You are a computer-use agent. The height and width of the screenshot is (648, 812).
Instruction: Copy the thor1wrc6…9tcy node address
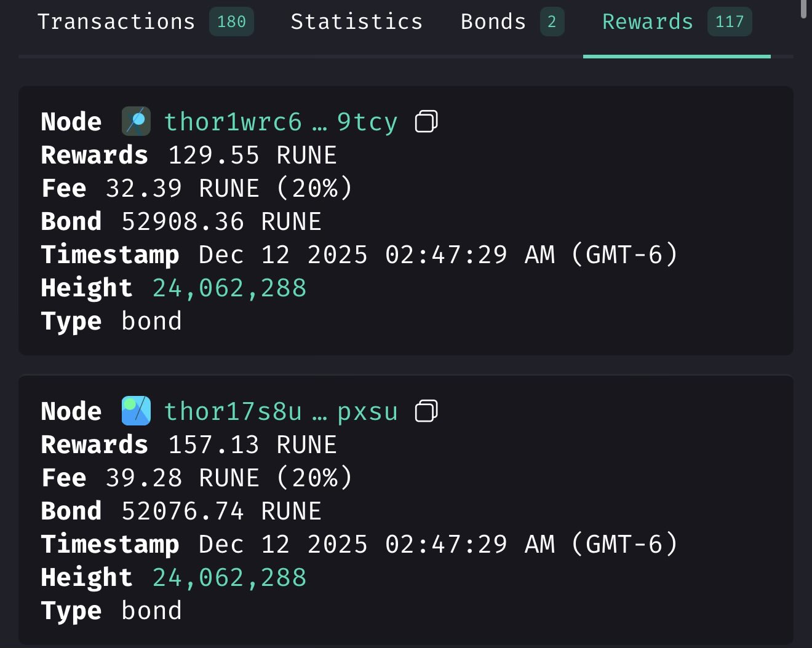(x=426, y=121)
